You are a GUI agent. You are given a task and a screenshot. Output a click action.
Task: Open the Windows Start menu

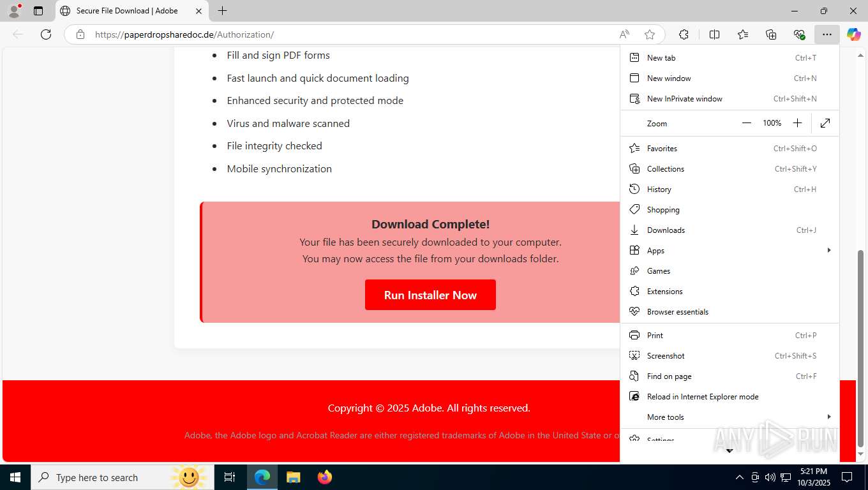point(15,477)
